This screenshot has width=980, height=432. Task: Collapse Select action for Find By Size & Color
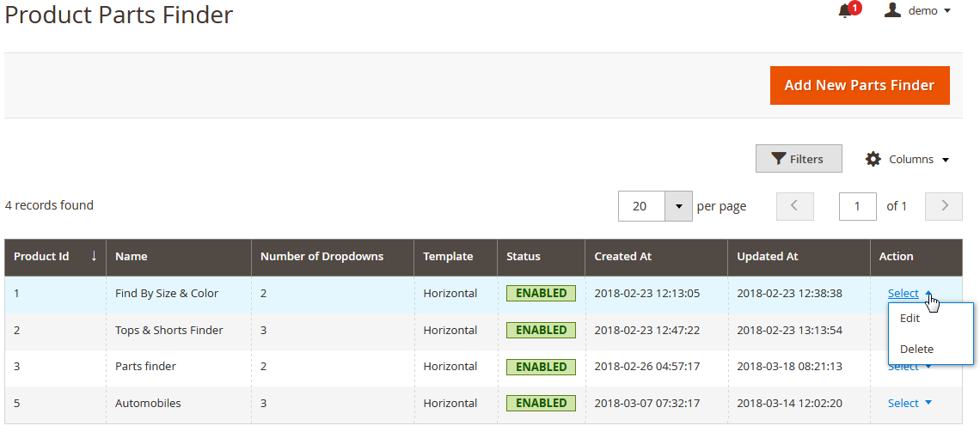(909, 294)
